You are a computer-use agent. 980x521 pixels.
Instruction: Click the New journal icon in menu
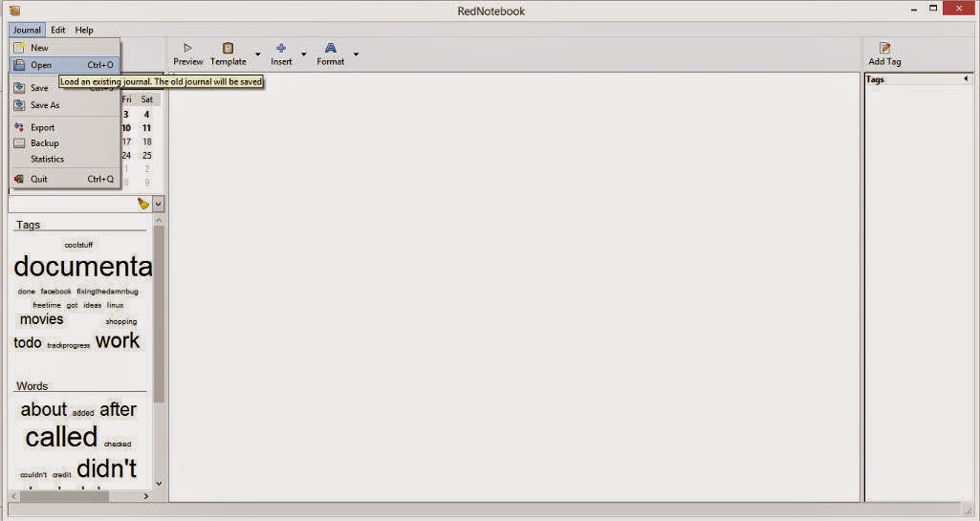19,48
